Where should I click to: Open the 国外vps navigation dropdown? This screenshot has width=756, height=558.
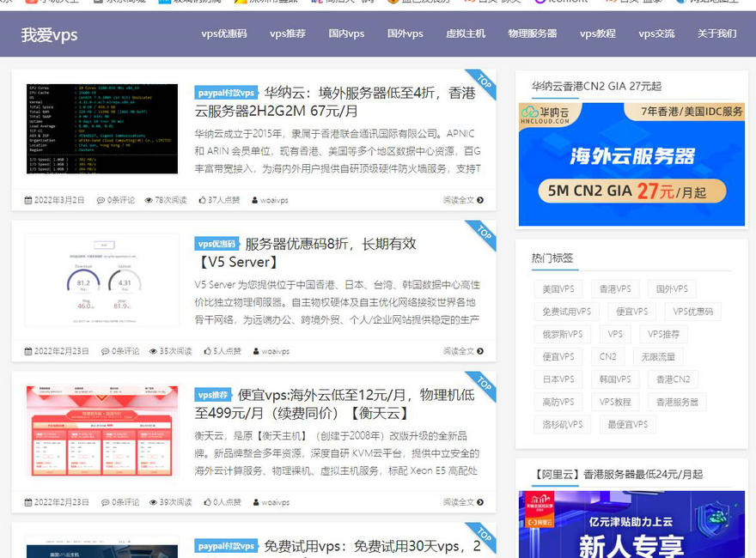tap(404, 35)
